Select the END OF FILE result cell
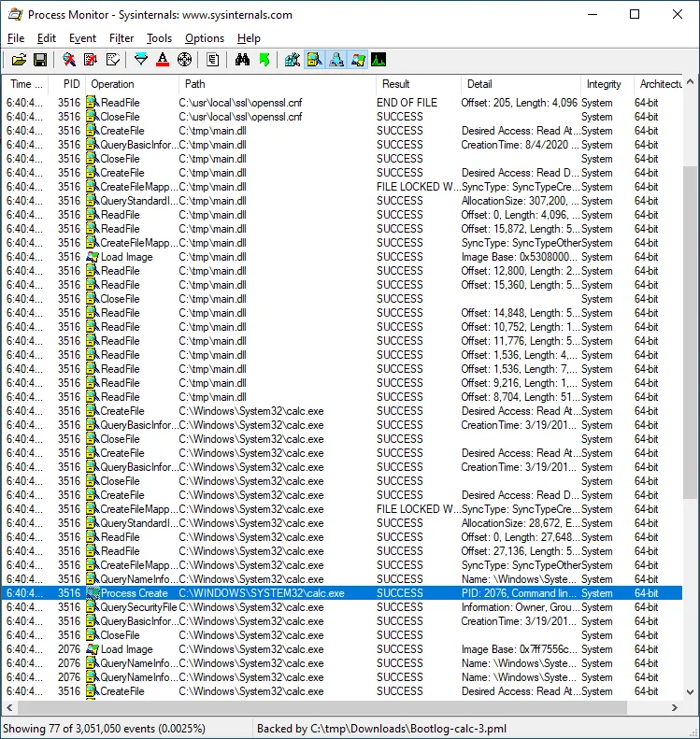Viewport: 700px width, 739px height. pos(407,102)
